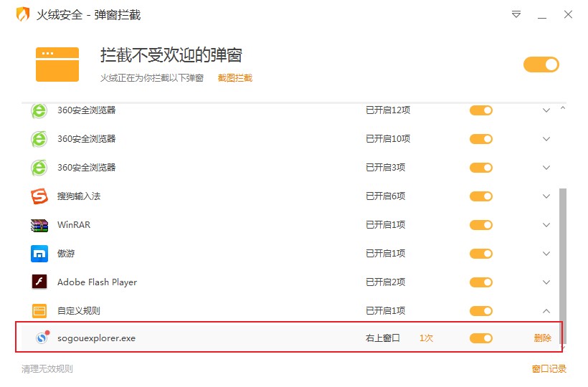Click the sogouexplorer.exe icon
The width and height of the screenshot is (588, 387).
click(42, 338)
